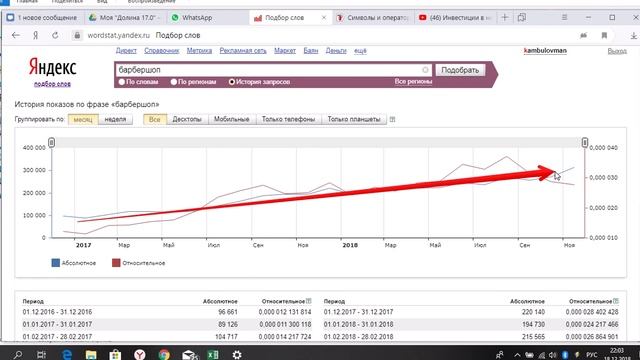Show the tab overview icon next to plus
The height and width of the screenshot is (360, 640).
click(522, 18)
